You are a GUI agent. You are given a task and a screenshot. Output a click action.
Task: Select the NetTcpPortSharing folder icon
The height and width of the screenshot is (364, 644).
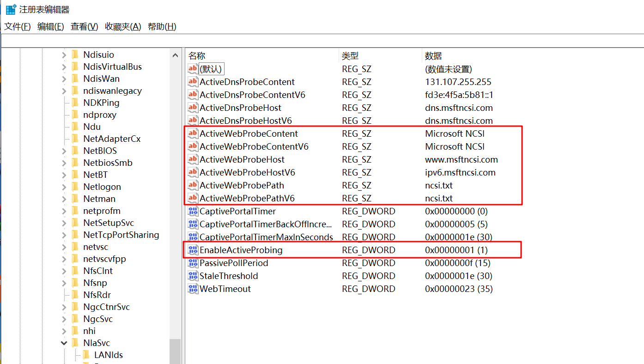point(75,235)
